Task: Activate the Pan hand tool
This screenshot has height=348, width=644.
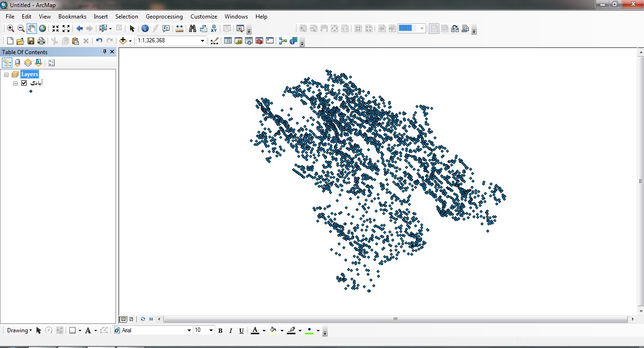Action: point(32,29)
